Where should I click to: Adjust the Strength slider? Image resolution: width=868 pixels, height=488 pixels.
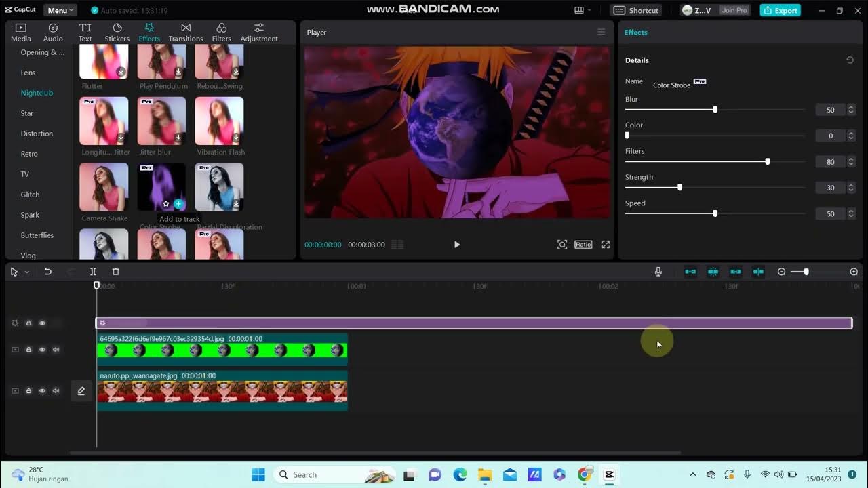[x=715, y=187]
